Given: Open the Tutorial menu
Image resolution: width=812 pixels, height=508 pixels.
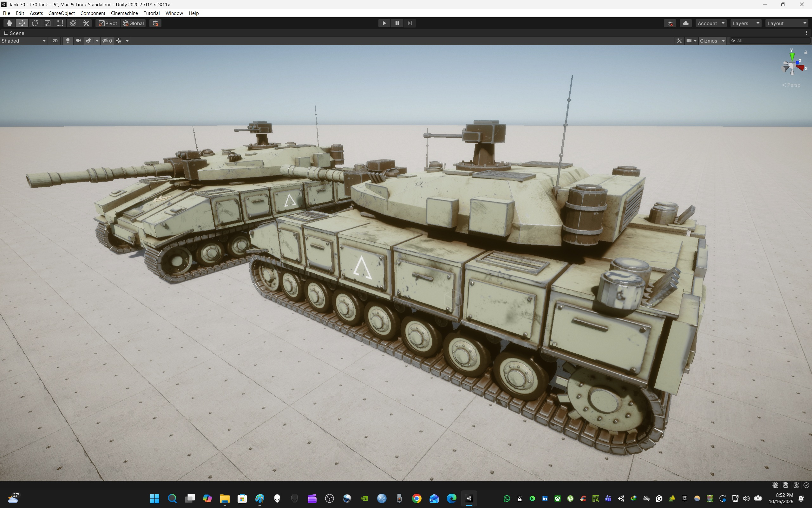Looking at the screenshot, I should [151, 13].
